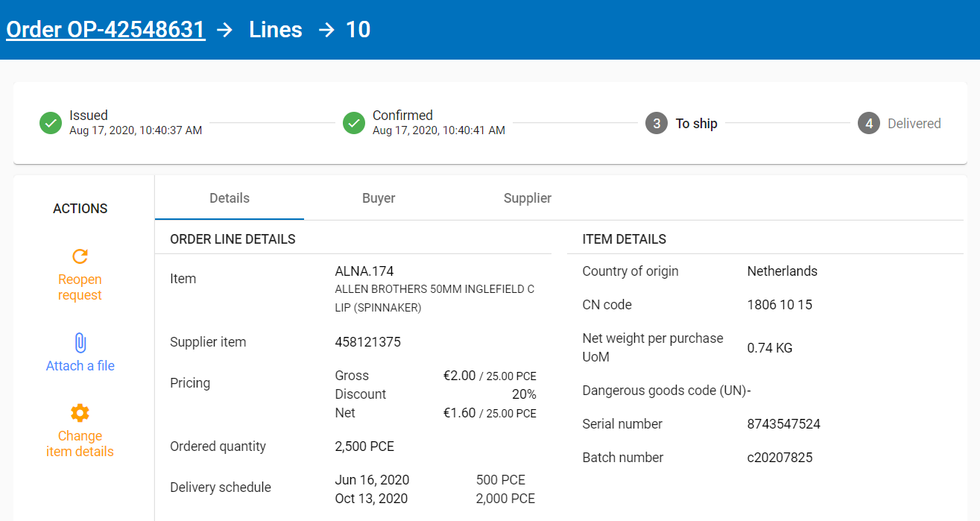
Task: Click net weight value 0.74 KG
Action: (770, 348)
